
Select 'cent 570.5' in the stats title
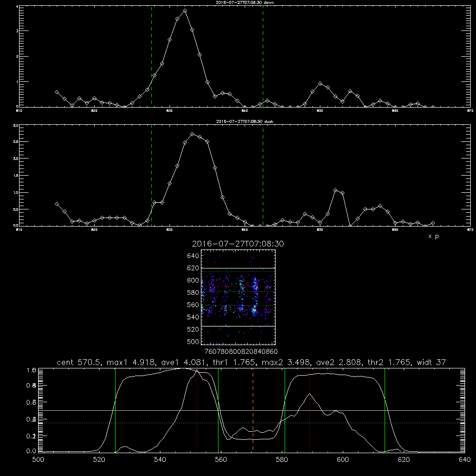(80, 362)
